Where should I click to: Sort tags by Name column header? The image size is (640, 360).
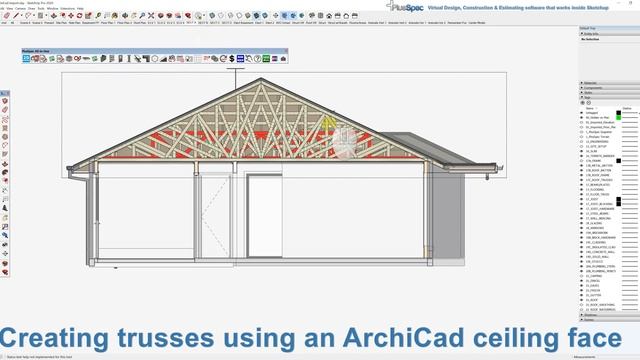pos(589,108)
